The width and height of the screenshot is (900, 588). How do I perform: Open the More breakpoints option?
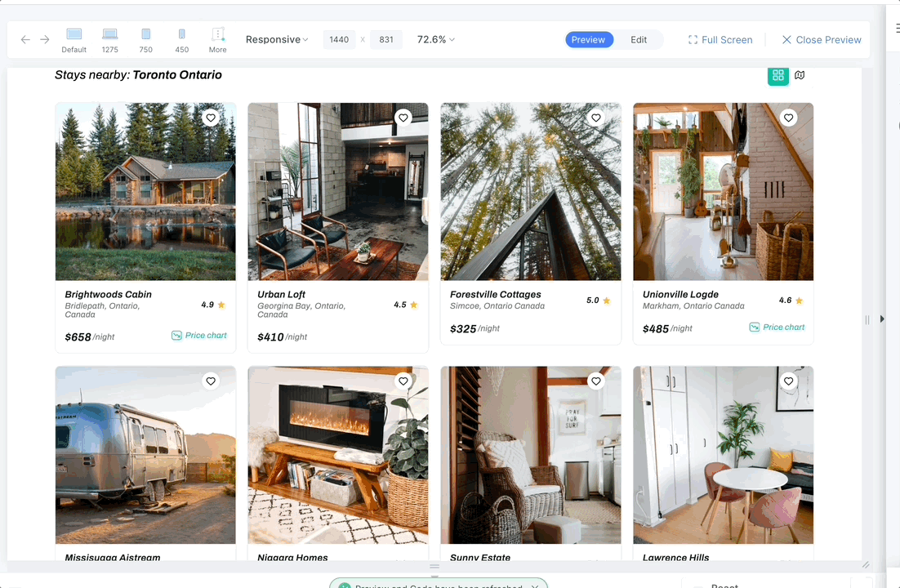pyautogui.click(x=217, y=40)
